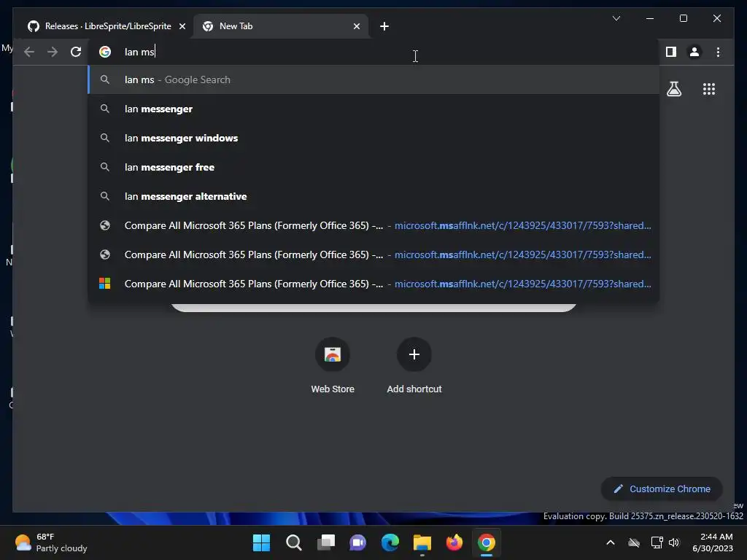
Task: Open File Explorer from the taskbar
Action: [422, 542]
